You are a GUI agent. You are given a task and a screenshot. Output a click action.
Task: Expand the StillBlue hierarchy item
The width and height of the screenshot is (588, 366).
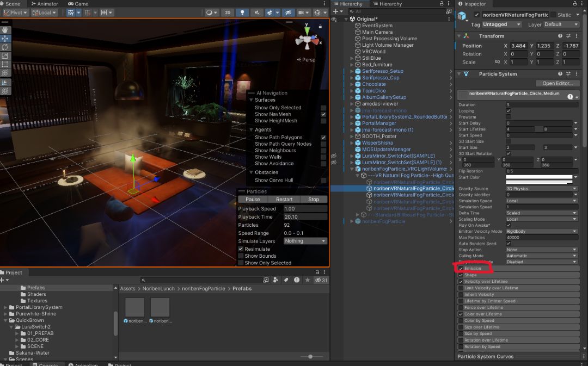tap(352, 58)
